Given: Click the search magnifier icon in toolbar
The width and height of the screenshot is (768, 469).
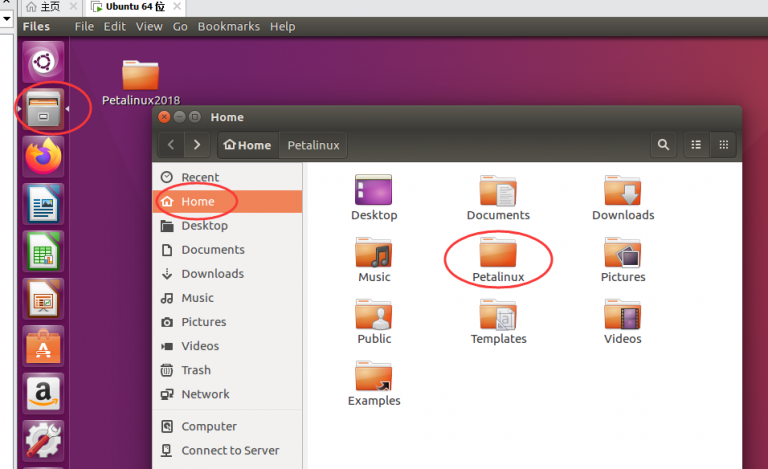Looking at the screenshot, I should pos(663,145).
